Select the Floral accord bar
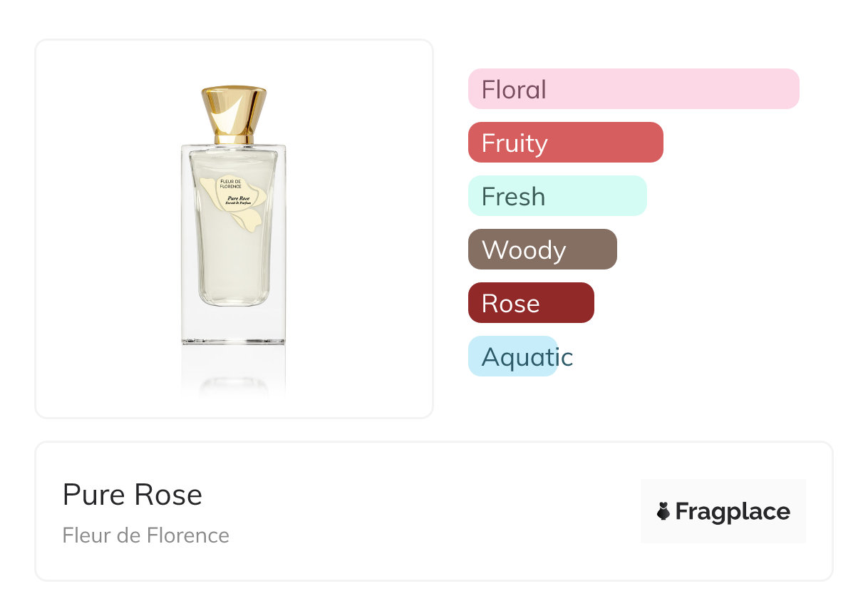This screenshot has width=868, height=616. coord(633,89)
